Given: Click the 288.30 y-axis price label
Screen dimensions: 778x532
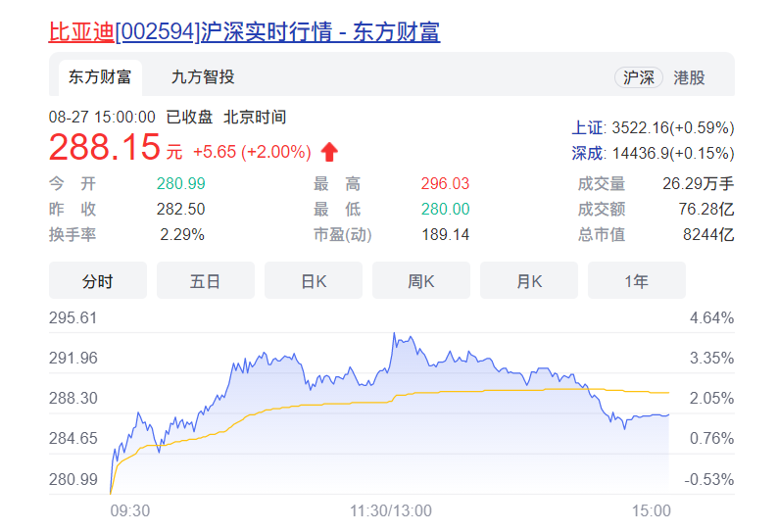Looking at the screenshot, I should [x=73, y=398].
